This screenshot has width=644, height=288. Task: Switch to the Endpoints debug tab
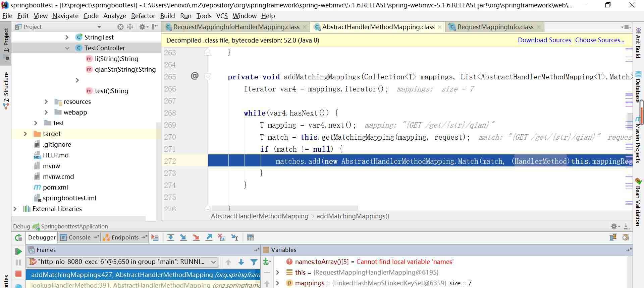[x=125, y=237]
